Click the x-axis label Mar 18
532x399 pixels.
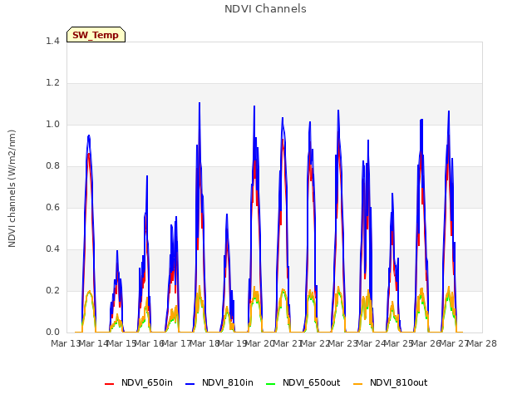204,343
